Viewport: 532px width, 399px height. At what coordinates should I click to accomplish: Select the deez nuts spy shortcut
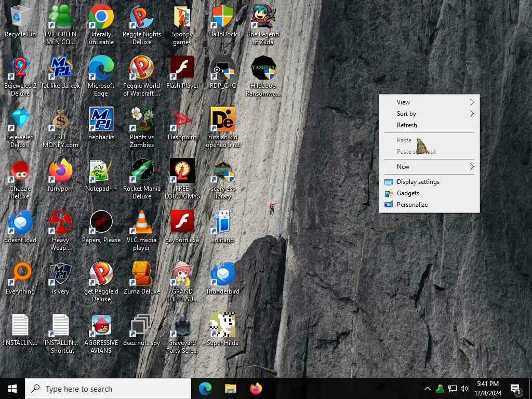click(142, 330)
